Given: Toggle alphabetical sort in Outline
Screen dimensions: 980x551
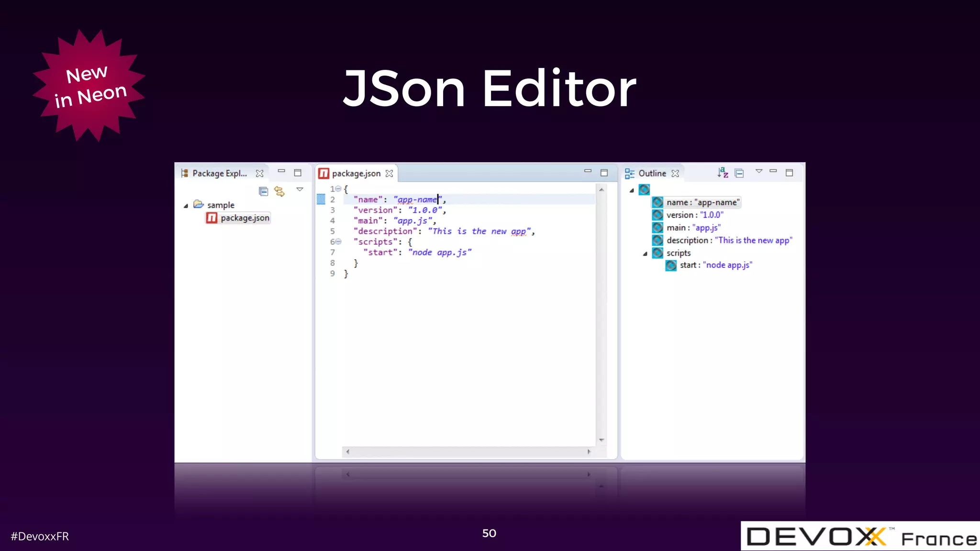Looking at the screenshot, I should pyautogui.click(x=723, y=173).
